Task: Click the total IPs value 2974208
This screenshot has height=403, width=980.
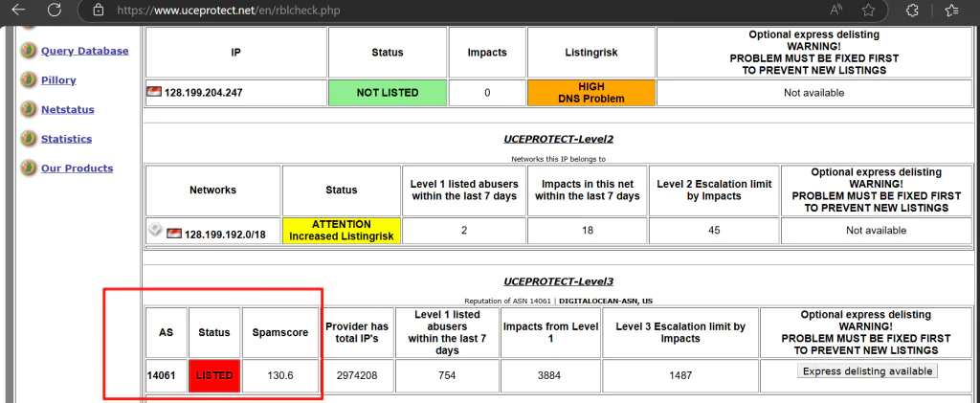Action: 357,376
